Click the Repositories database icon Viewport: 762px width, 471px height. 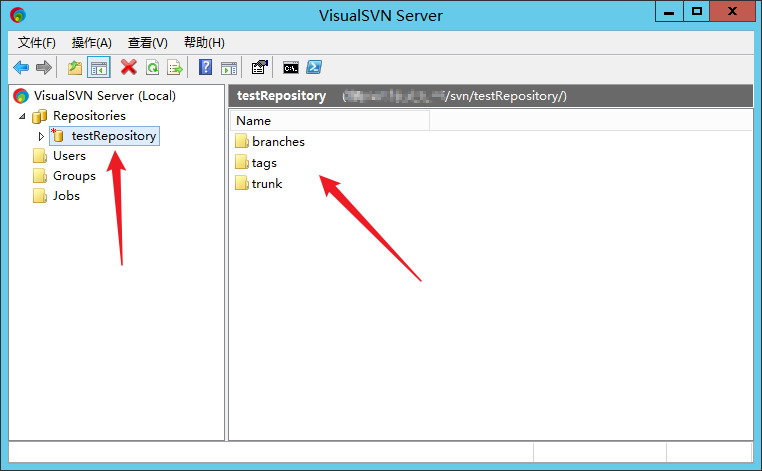[x=39, y=116]
